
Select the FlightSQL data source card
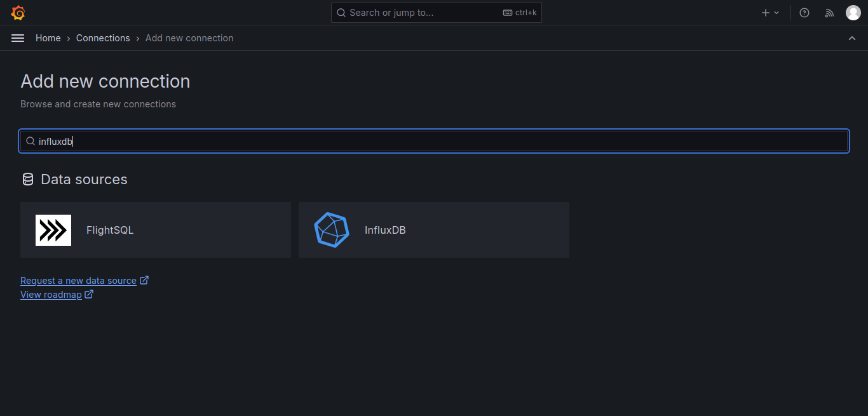pyautogui.click(x=156, y=230)
